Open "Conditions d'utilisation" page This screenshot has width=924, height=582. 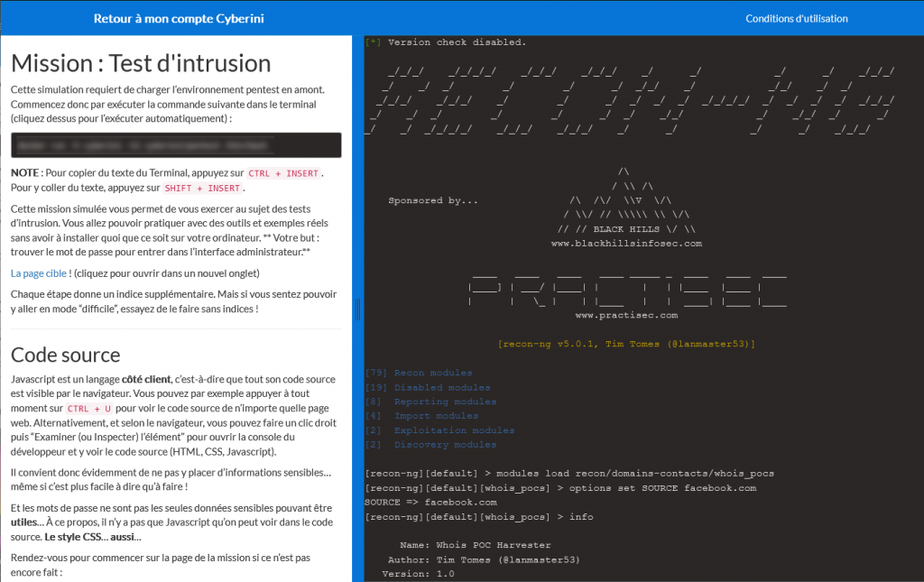[796, 17]
